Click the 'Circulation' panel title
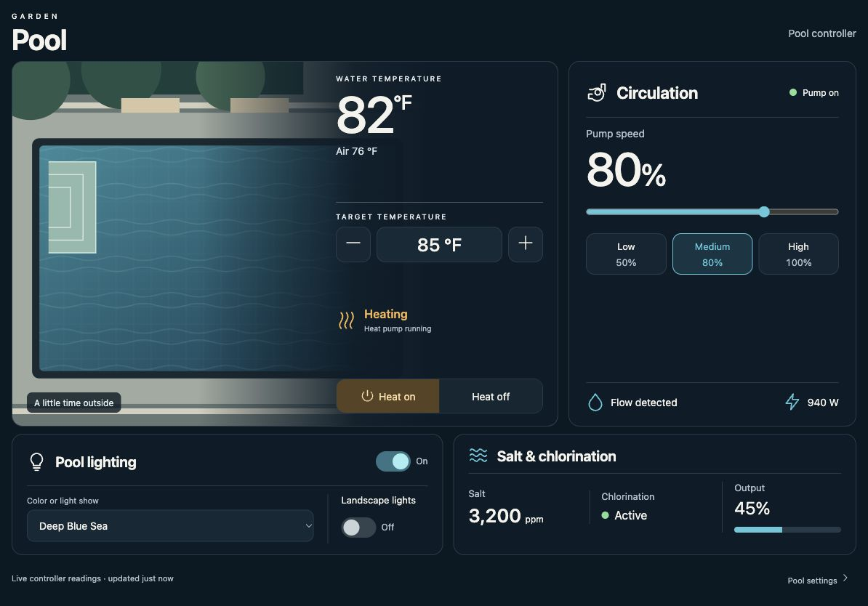Screen dimensions: 868x606 pos(657,93)
